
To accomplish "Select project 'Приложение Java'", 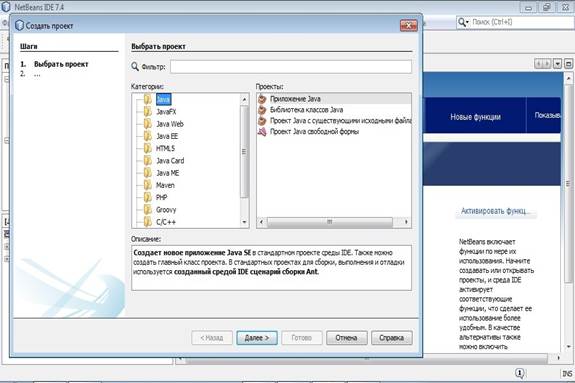I will (x=334, y=99).
